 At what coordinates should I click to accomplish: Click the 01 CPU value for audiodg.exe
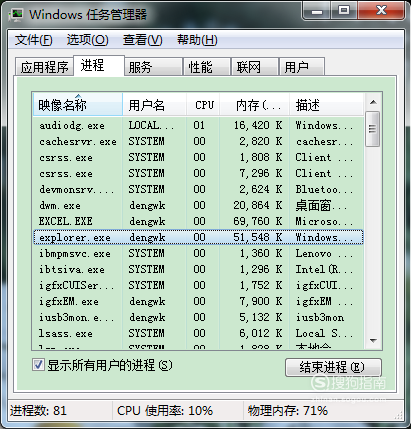199,125
